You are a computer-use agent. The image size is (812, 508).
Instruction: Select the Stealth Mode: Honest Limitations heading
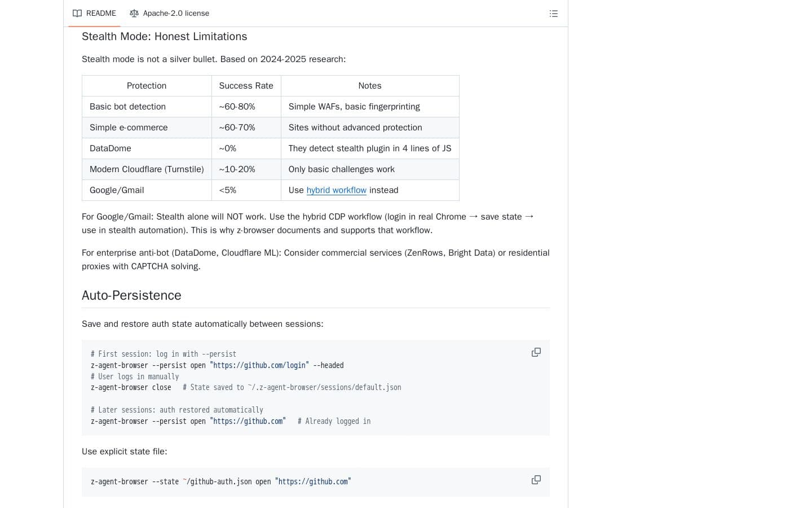pyautogui.click(x=164, y=36)
